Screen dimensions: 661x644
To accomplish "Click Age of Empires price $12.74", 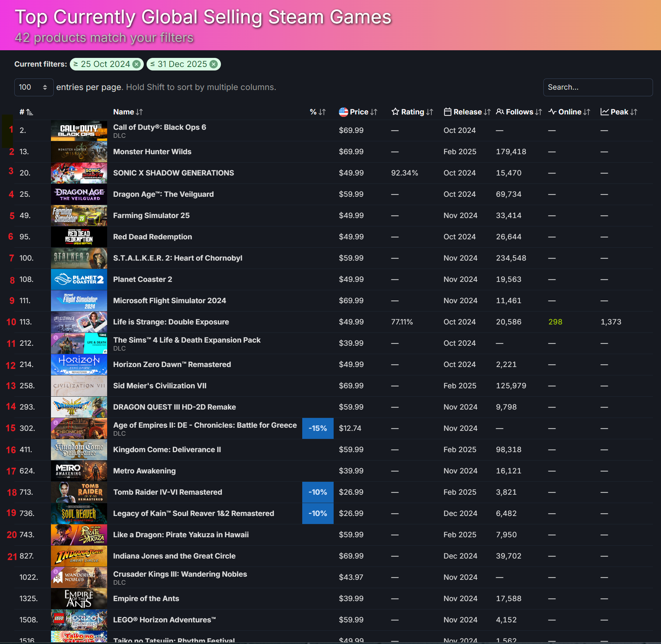I will tap(350, 428).
